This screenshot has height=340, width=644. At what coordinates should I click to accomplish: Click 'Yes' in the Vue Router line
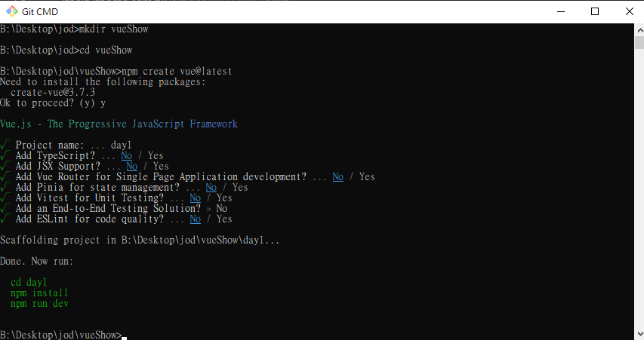[367, 176]
